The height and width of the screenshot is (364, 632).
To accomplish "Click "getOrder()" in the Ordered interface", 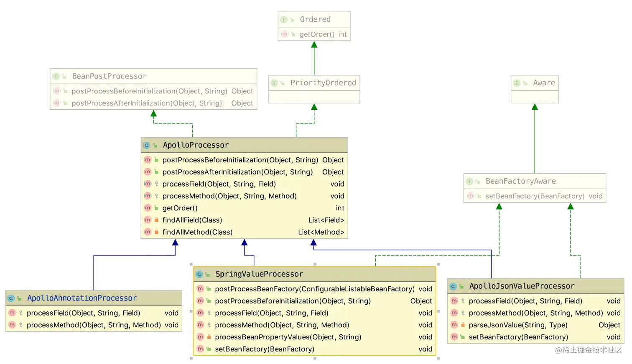I will pos(317,34).
